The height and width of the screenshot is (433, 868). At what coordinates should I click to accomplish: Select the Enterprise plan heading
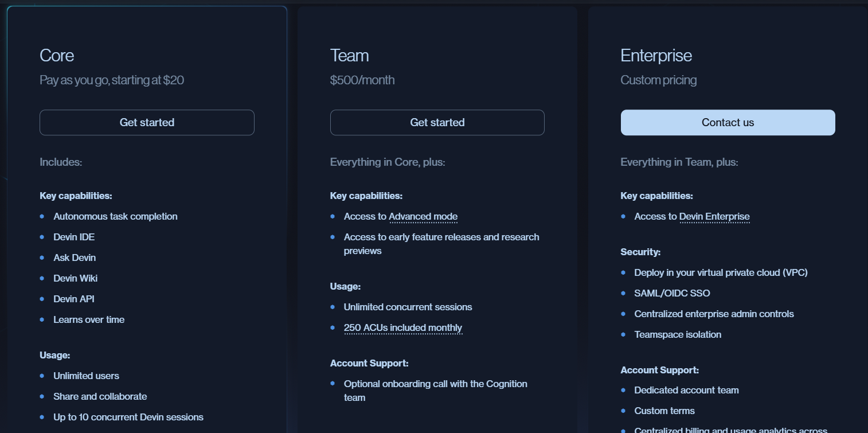pyautogui.click(x=656, y=56)
